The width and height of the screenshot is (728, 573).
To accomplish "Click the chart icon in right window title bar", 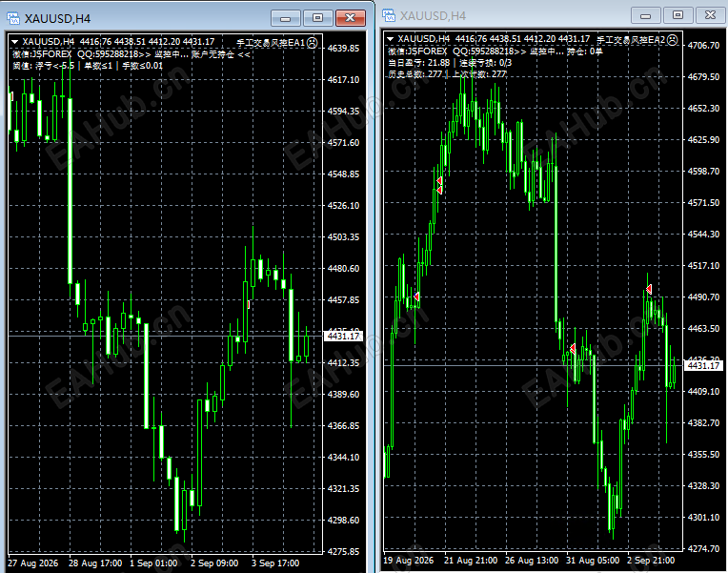I will point(389,15).
